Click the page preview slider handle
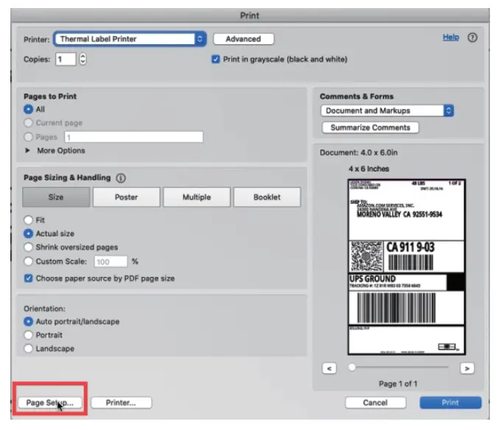The height and width of the screenshot is (430, 504). 352,367
